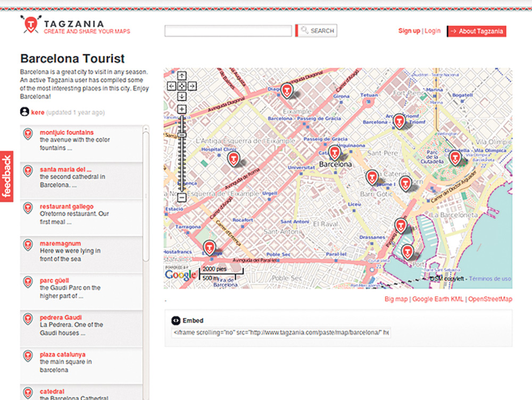Pan the map left with the arrow

point(171,86)
